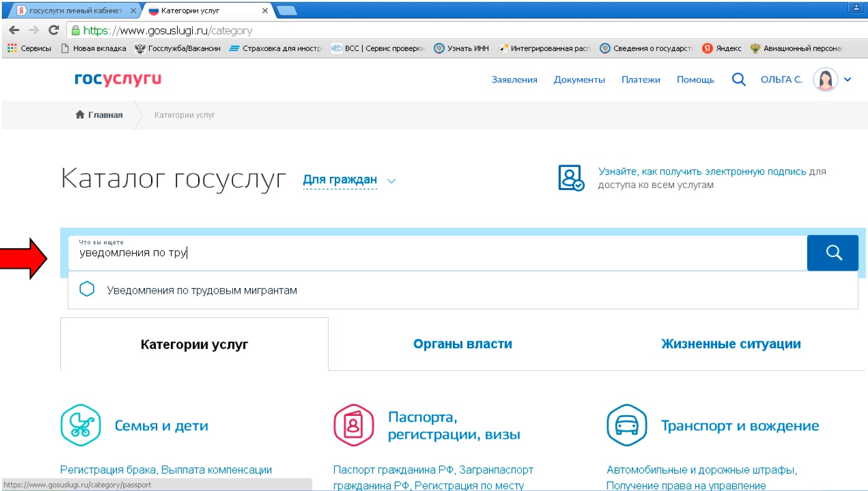
Task: Open Платежи in top menu
Action: pos(641,79)
